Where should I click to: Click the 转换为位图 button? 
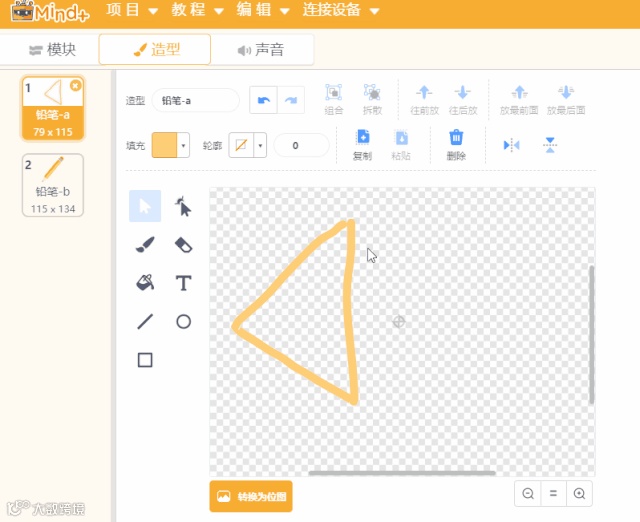click(x=251, y=496)
